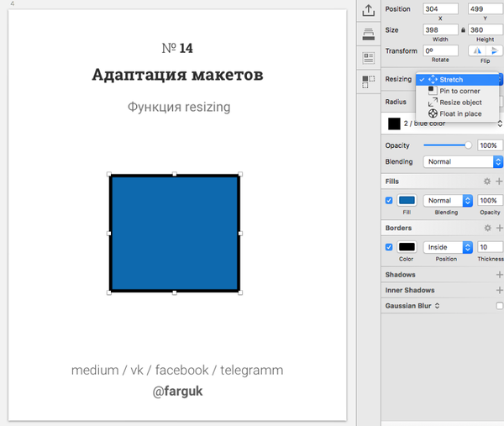This screenshot has width=504, height=426.
Task: Add a new shadow
Action: point(499,275)
